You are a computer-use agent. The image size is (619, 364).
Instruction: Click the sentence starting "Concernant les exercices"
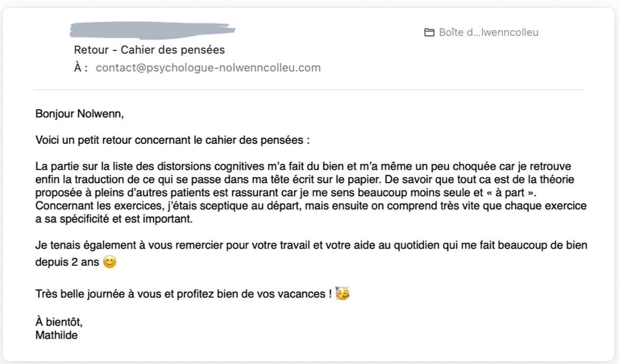(x=212, y=205)
